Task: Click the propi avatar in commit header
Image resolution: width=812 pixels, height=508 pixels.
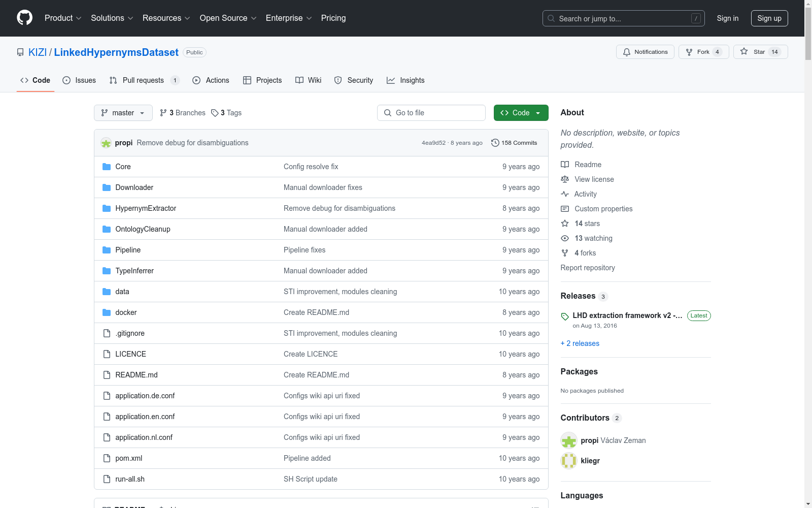Action: pos(106,143)
